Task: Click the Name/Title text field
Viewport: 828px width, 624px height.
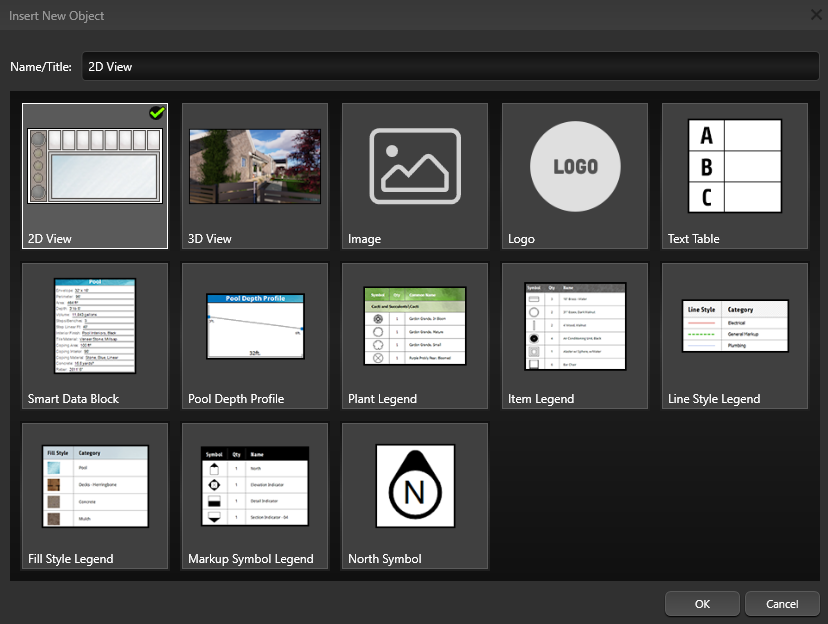Action: pos(450,67)
